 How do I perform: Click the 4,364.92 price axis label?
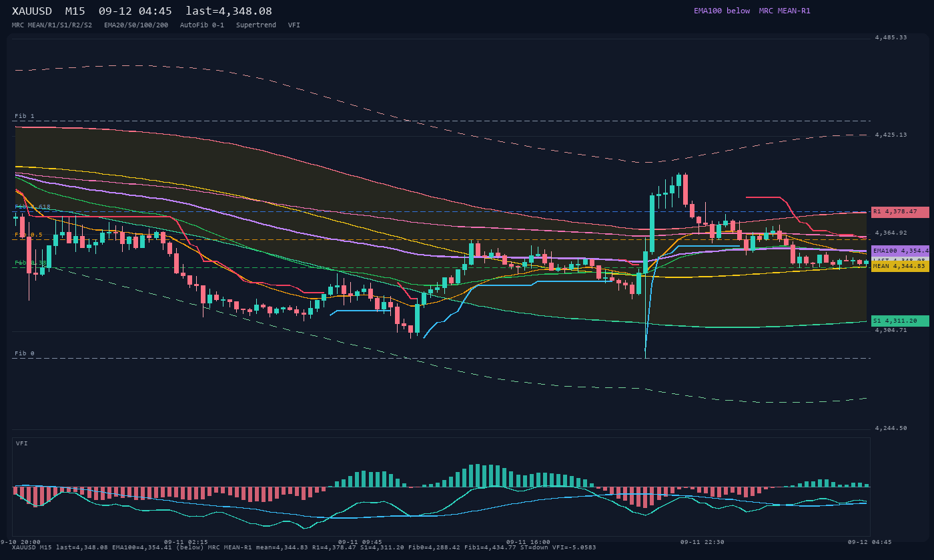click(x=891, y=233)
